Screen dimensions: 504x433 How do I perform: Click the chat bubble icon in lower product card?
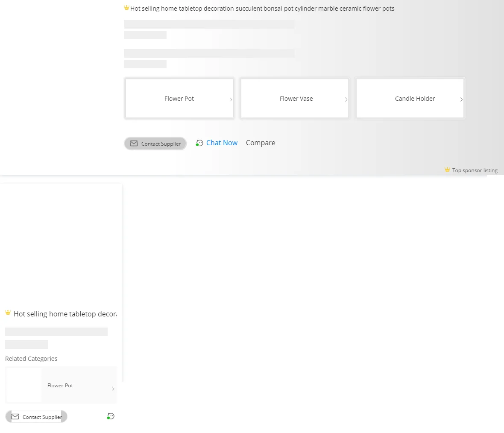[x=111, y=416]
